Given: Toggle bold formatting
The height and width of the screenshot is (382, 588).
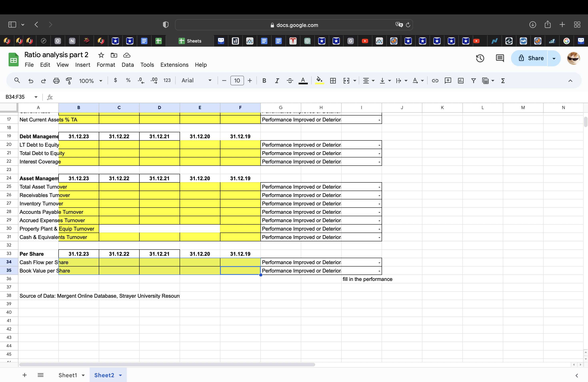Looking at the screenshot, I should pyautogui.click(x=264, y=81).
